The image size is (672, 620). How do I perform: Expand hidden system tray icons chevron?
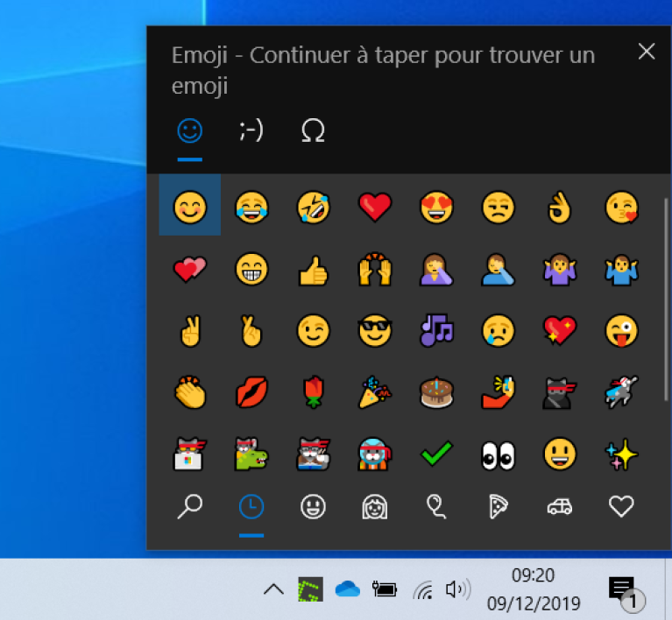pyautogui.click(x=273, y=589)
